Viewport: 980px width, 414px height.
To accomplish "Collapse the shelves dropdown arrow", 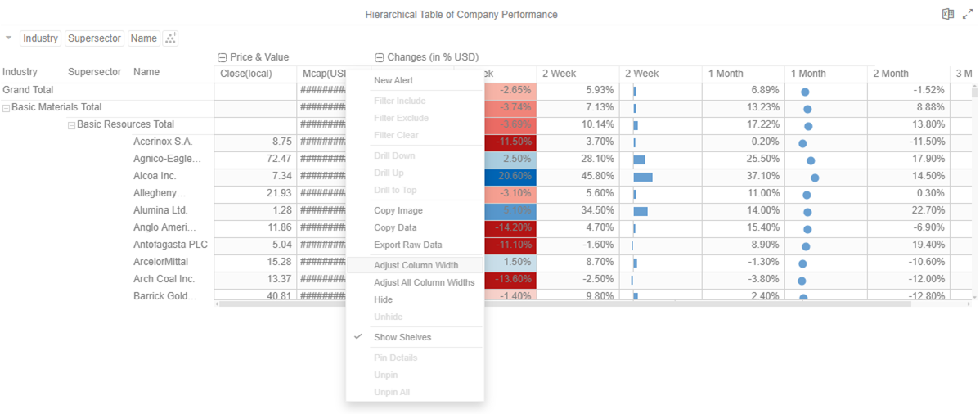I will click(x=8, y=38).
